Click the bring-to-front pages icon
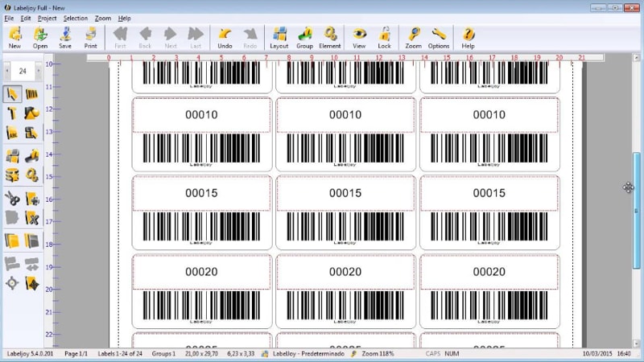This screenshot has width=644, height=362. pos(12,241)
